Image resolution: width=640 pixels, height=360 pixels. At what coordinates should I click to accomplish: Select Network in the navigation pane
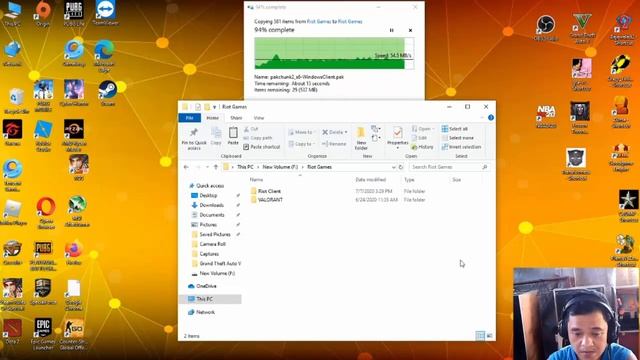click(201, 312)
